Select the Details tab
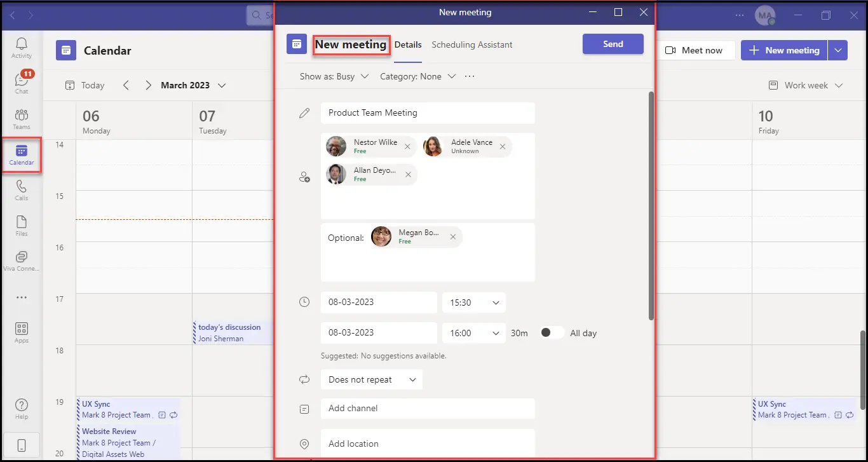This screenshot has height=462, width=868. pos(408,44)
